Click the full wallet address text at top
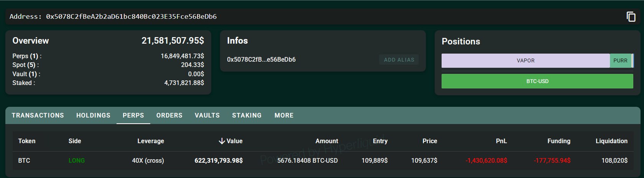 [x=131, y=16]
